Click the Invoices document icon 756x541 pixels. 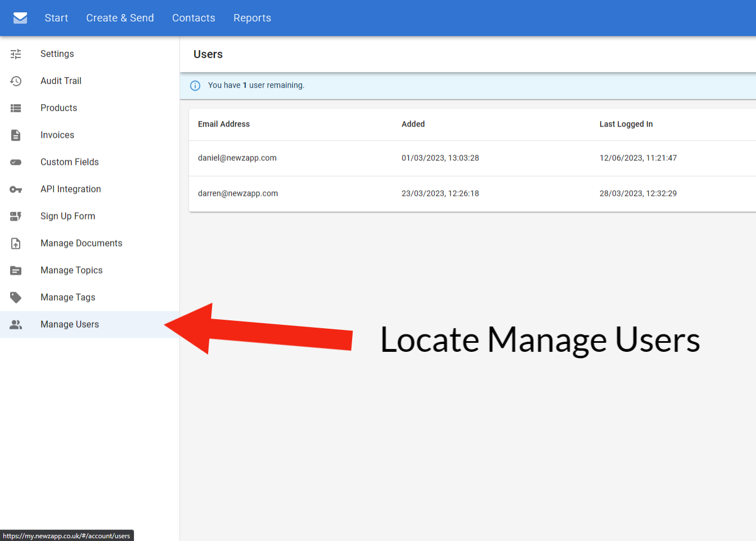click(16, 135)
